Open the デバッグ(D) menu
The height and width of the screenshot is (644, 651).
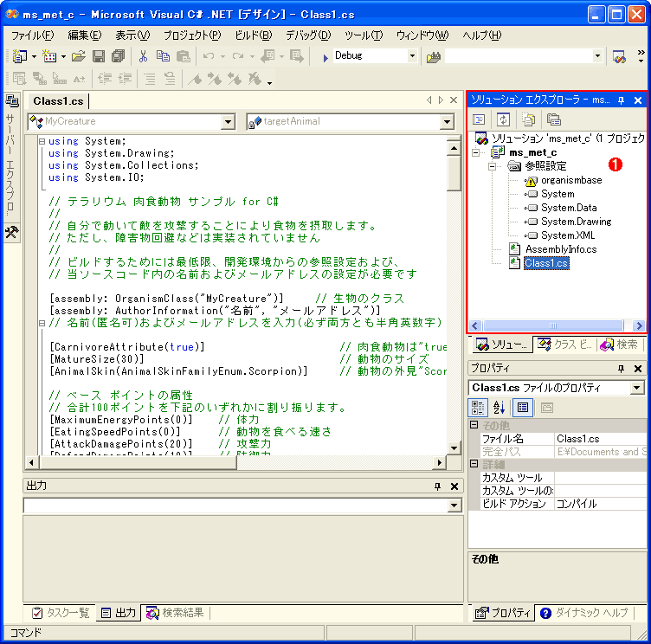pos(308,35)
